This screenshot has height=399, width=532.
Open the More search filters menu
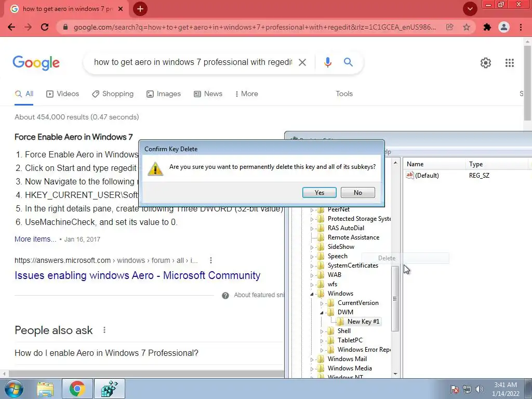point(247,94)
